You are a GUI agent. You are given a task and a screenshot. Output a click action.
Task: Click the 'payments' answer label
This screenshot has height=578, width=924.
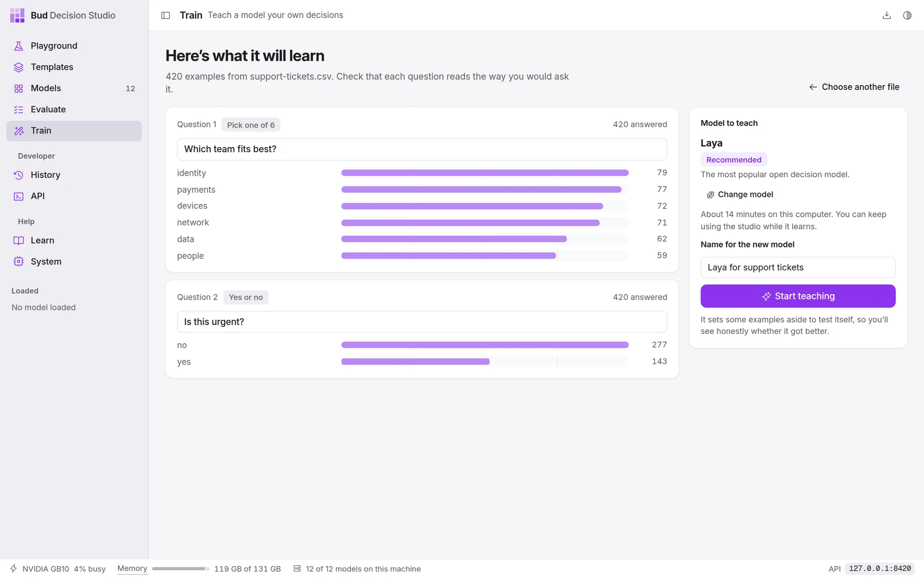click(196, 190)
